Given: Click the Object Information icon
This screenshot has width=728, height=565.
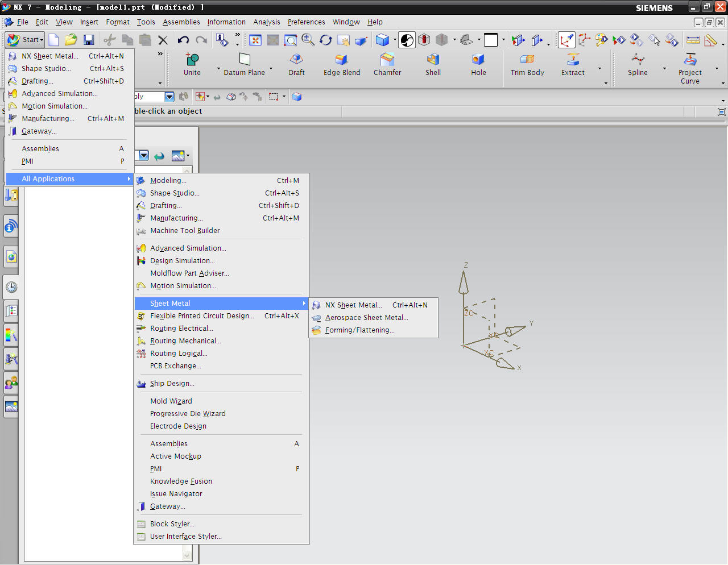Looking at the screenshot, I should [222, 40].
